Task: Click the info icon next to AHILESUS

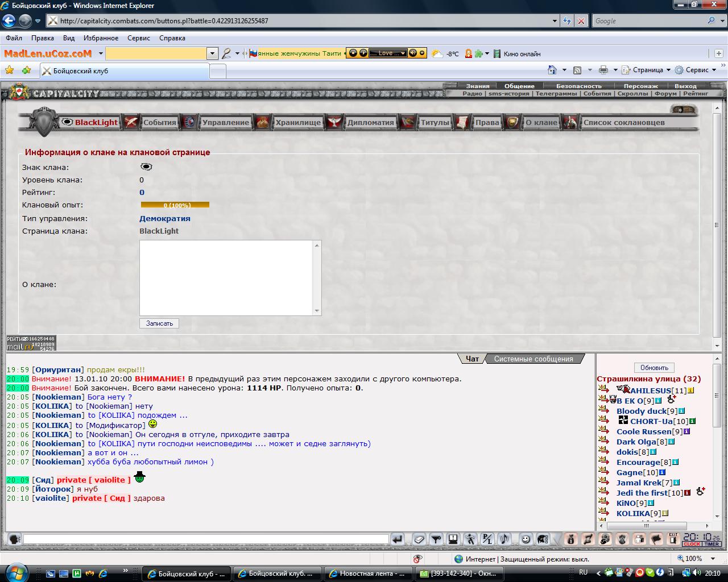Action: point(691,390)
